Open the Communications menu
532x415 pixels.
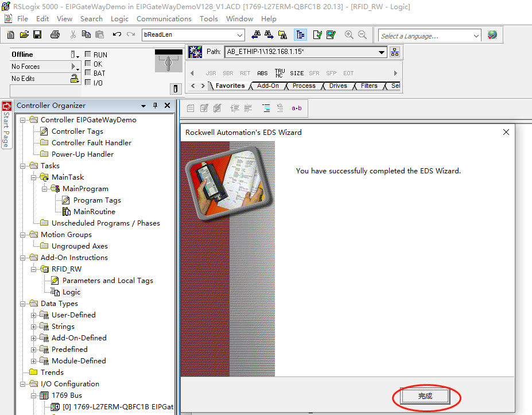pyautogui.click(x=164, y=18)
